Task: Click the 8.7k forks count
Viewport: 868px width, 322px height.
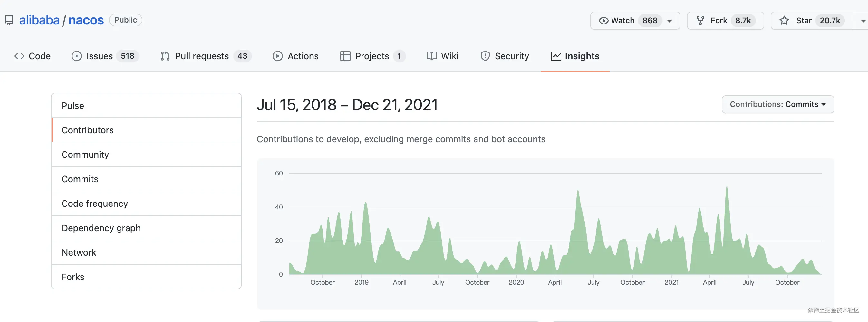Action: pos(743,21)
